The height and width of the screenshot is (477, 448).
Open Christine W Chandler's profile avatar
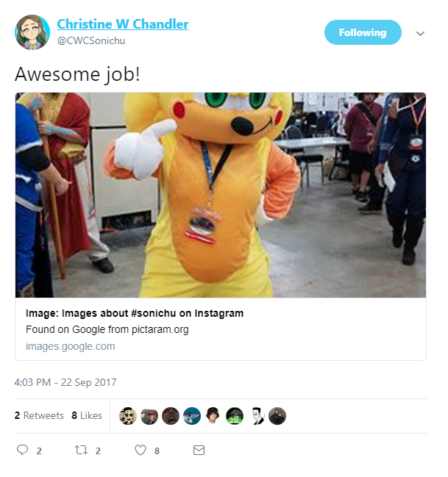[x=32, y=32]
